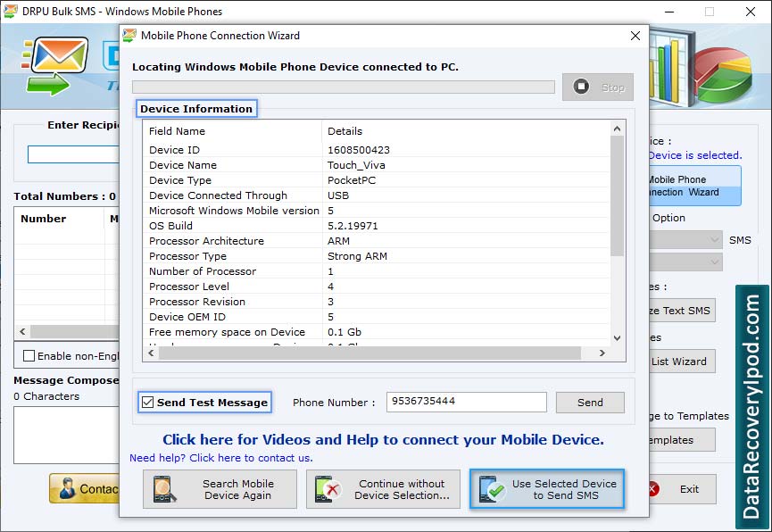This screenshot has height=532, width=772.
Task: Select the Processor Type row
Action: (x=377, y=256)
